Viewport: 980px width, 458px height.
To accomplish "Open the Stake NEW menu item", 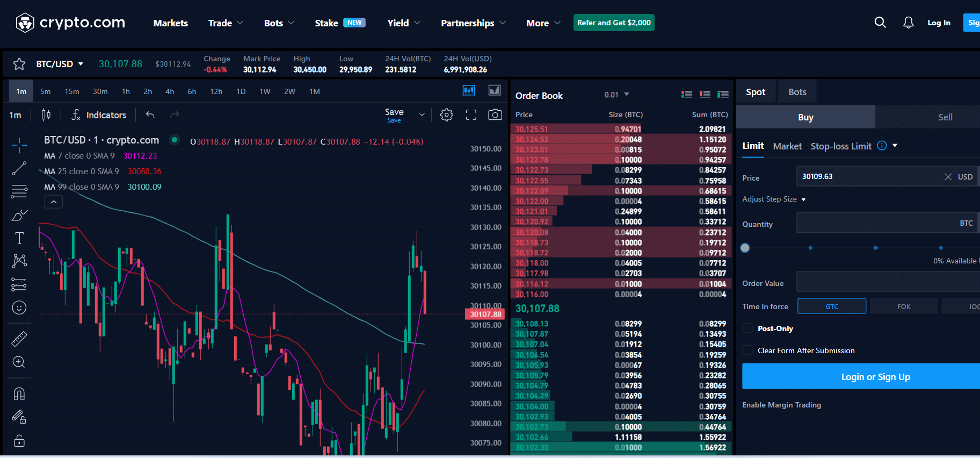I will (340, 23).
